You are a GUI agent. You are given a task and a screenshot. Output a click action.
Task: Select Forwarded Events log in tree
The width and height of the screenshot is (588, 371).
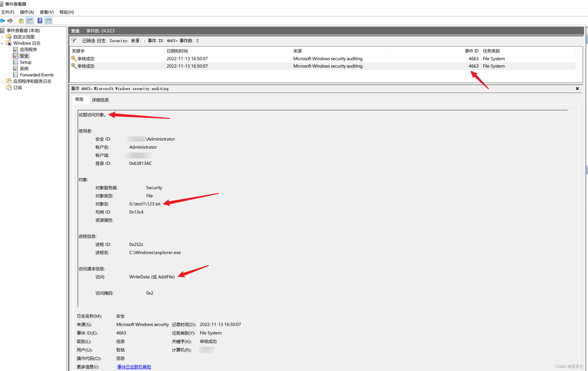pos(37,75)
